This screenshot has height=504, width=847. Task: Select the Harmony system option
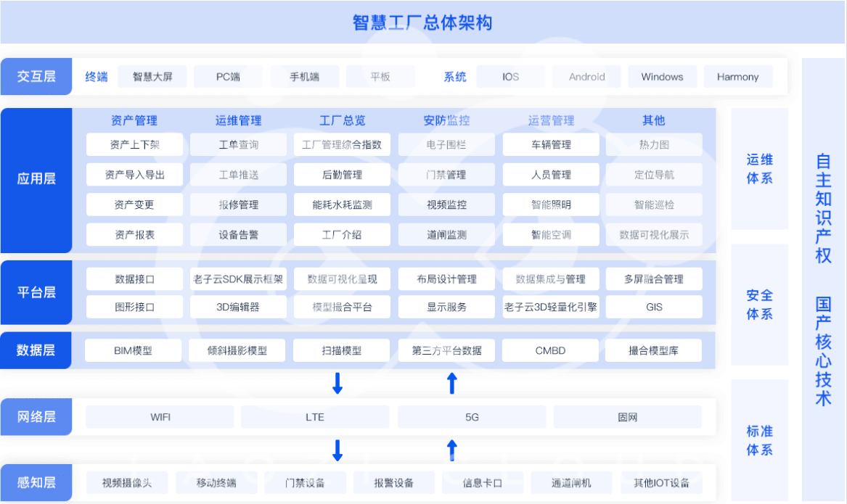[x=738, y=76]
